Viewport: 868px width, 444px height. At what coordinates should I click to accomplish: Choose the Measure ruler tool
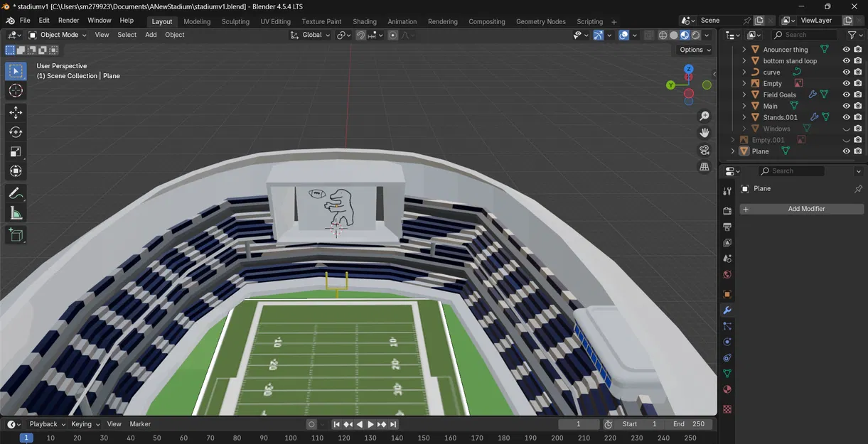[x=16, y=212]
